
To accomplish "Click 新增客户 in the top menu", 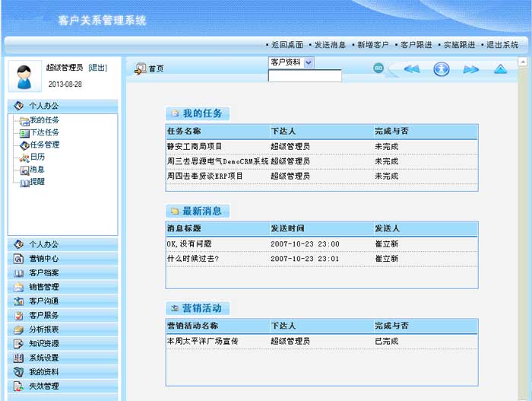I will [x=372, y=45].
